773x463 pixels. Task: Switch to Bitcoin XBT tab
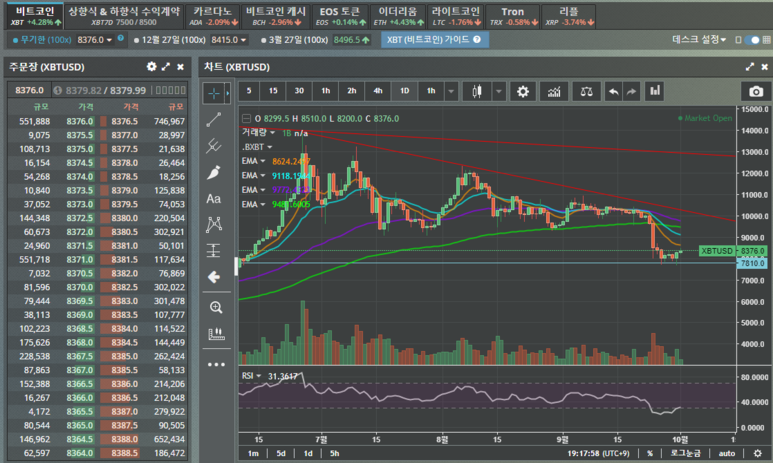click(35, 16)
